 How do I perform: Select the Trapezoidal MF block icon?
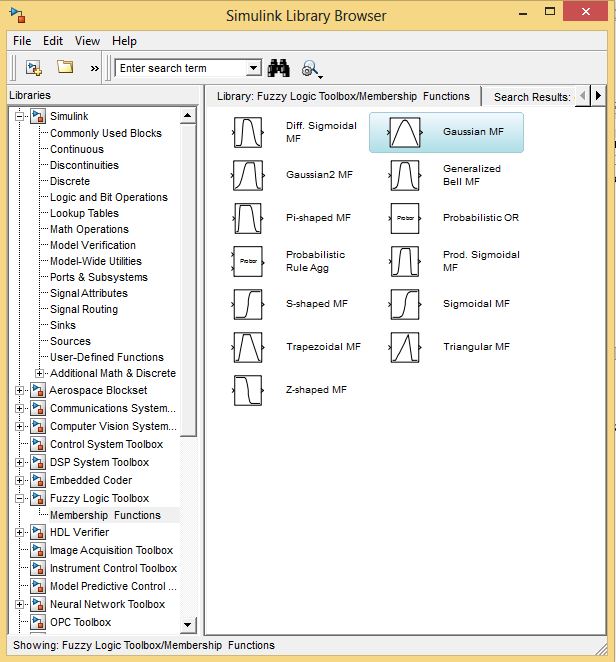pyautogui.click(x=248, y=347)
